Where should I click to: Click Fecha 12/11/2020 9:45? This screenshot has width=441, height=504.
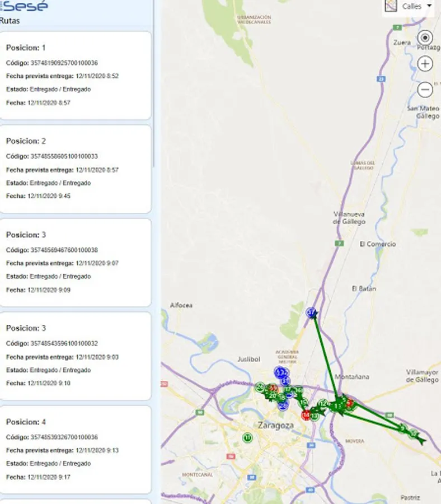(x=49, y=196)
